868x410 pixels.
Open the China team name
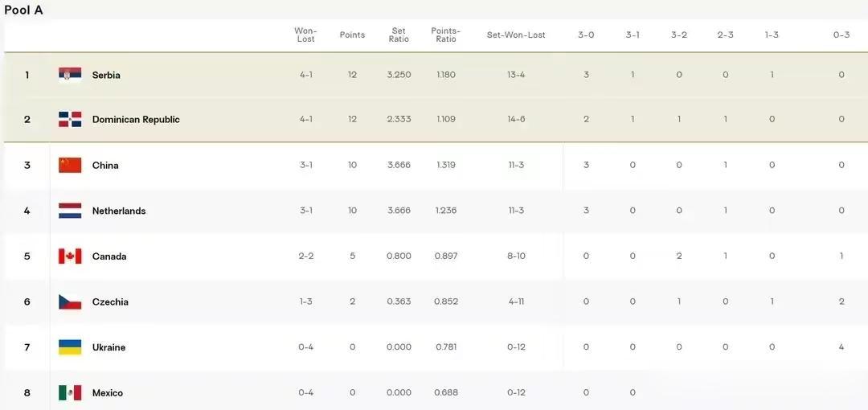point(105,165)
